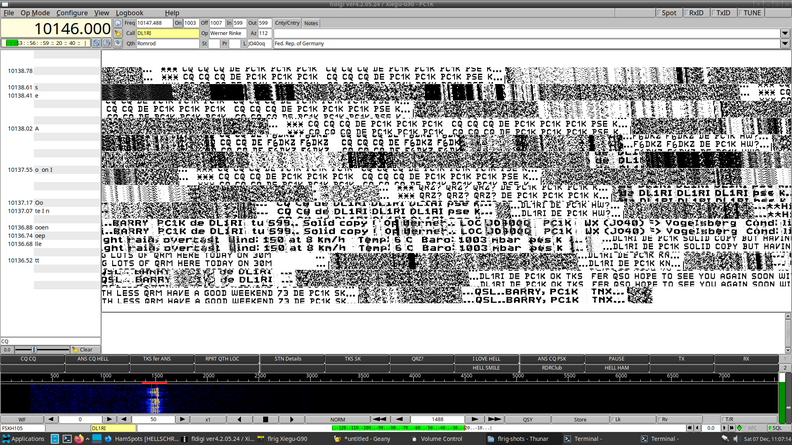The width and height of the screenshot is (792, 445).
Task: Click the Call input field containing DL1RI
Action: (165, 33)
